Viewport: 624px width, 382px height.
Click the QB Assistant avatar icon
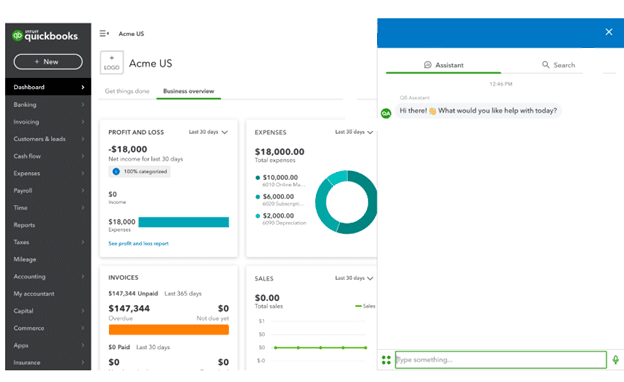386,113
